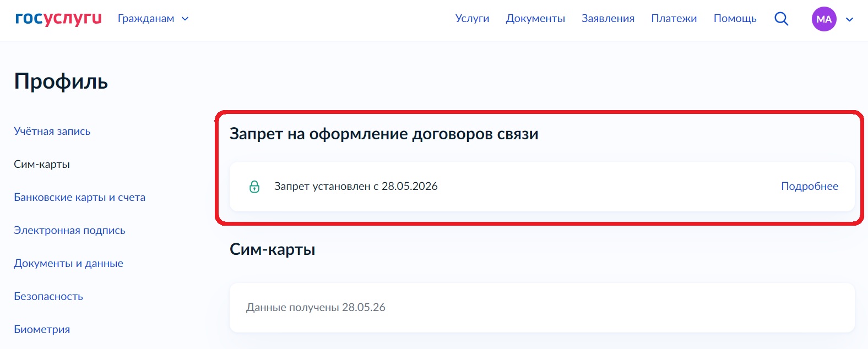Open the Госуслуги logo home link
This screenshot has height=349, width=868.
point(58,18)
